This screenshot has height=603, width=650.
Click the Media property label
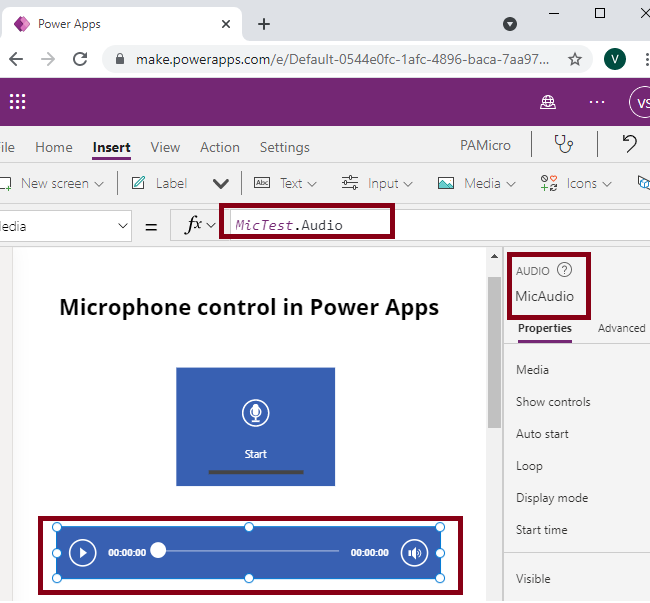[532, 370]
